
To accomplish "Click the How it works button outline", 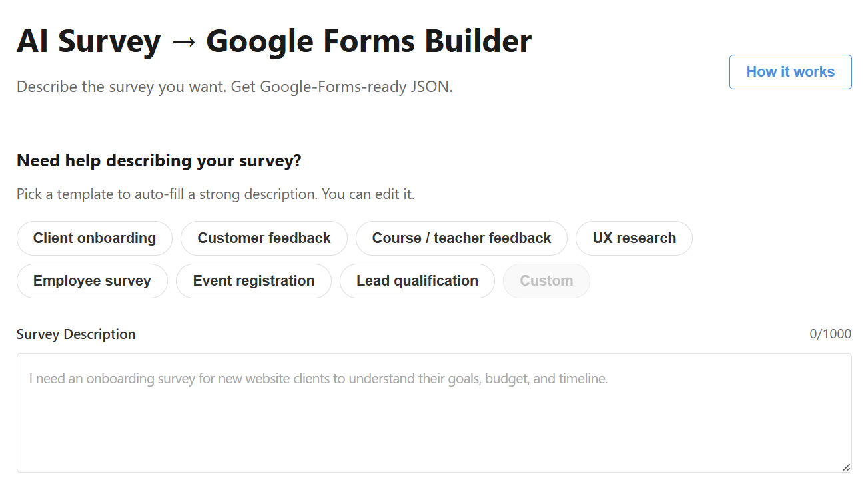I will tap(790, 57).
